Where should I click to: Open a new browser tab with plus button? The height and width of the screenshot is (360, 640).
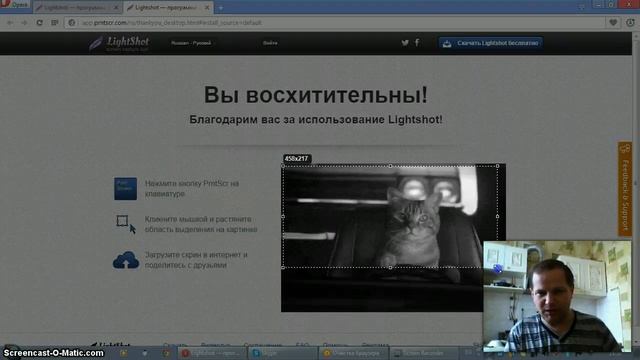(221, 7)
